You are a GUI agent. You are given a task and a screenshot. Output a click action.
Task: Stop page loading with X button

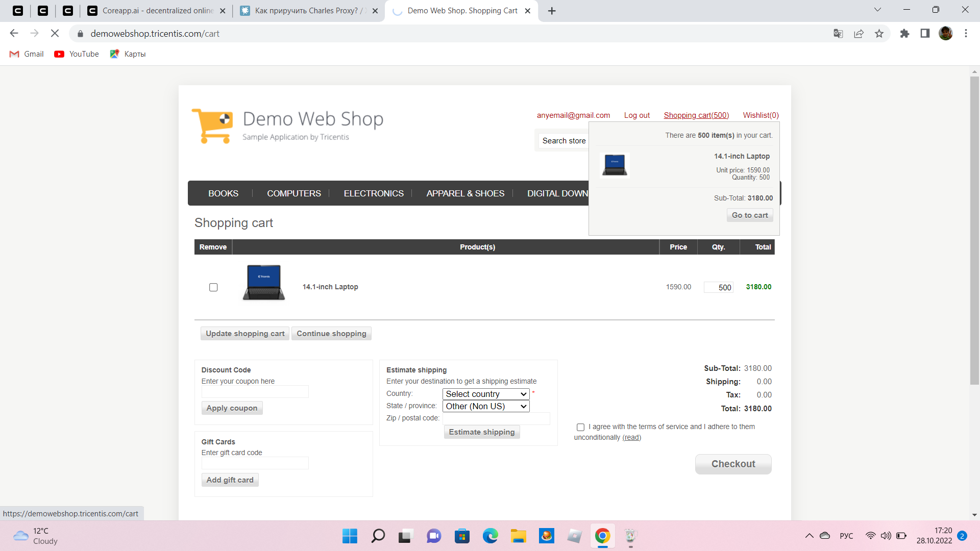(x=55, y=34)
